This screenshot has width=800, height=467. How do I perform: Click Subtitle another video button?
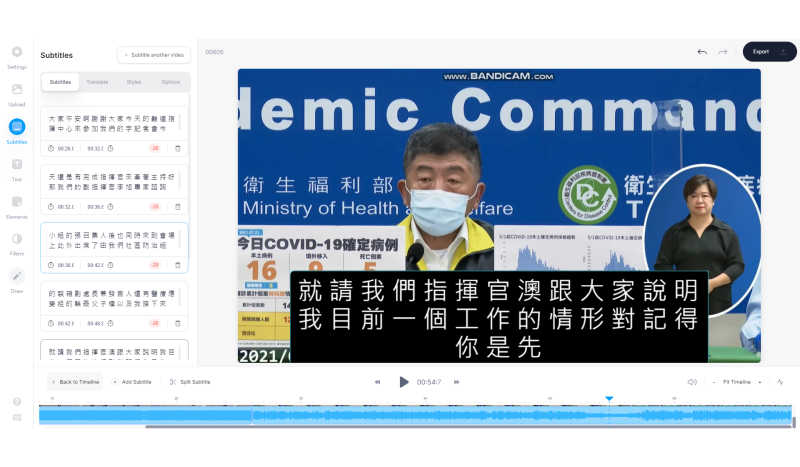click(x=154, y=55)
